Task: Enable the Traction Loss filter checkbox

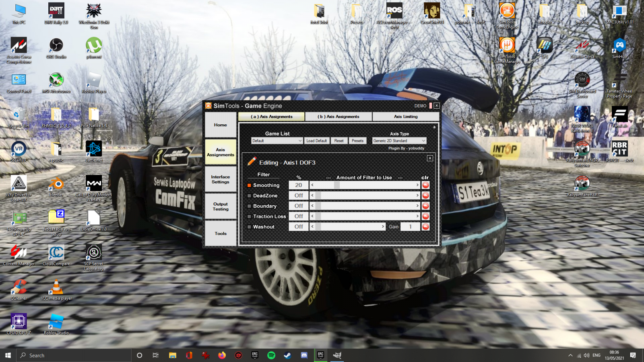Action: click(249, 216)
